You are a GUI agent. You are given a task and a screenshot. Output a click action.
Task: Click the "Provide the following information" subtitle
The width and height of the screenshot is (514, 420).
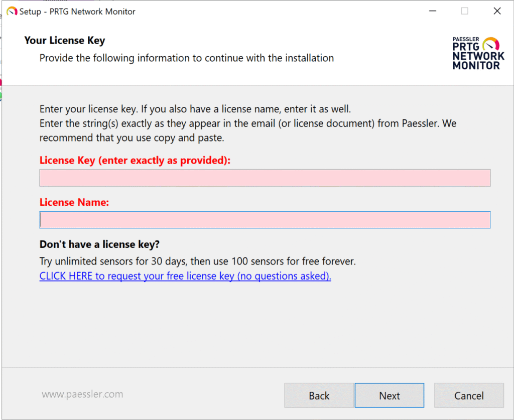[186, 58]
